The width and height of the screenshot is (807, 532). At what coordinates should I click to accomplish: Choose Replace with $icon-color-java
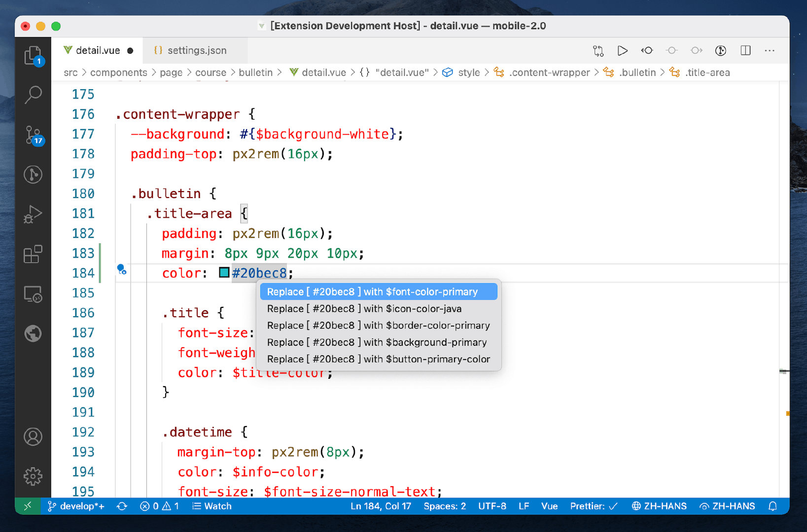(x=379, y=308)
